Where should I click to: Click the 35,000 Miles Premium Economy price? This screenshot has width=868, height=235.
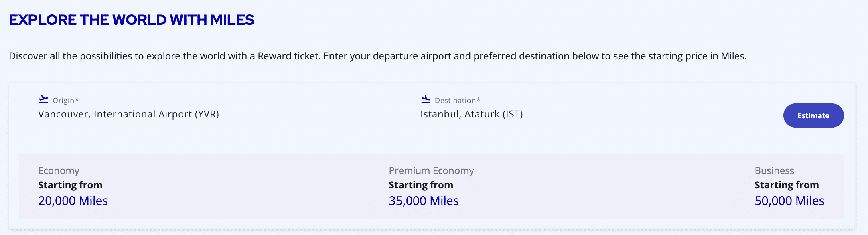[x=424, y=201]
